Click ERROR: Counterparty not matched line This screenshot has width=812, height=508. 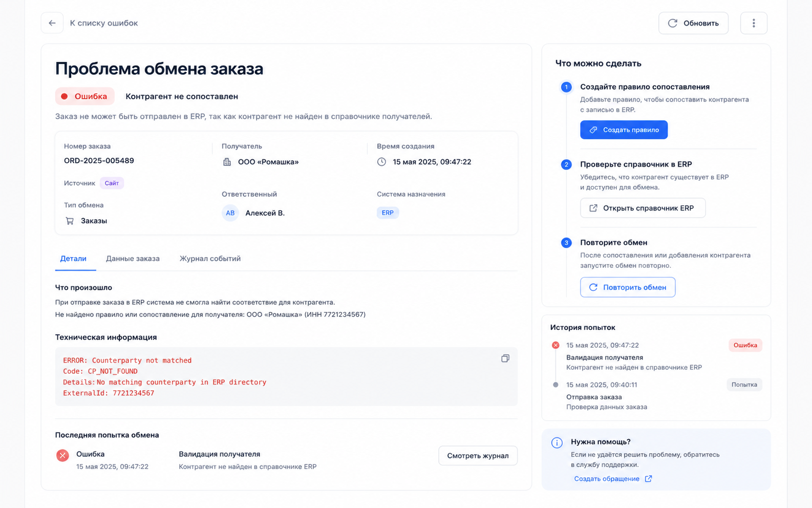pos(127,361)
